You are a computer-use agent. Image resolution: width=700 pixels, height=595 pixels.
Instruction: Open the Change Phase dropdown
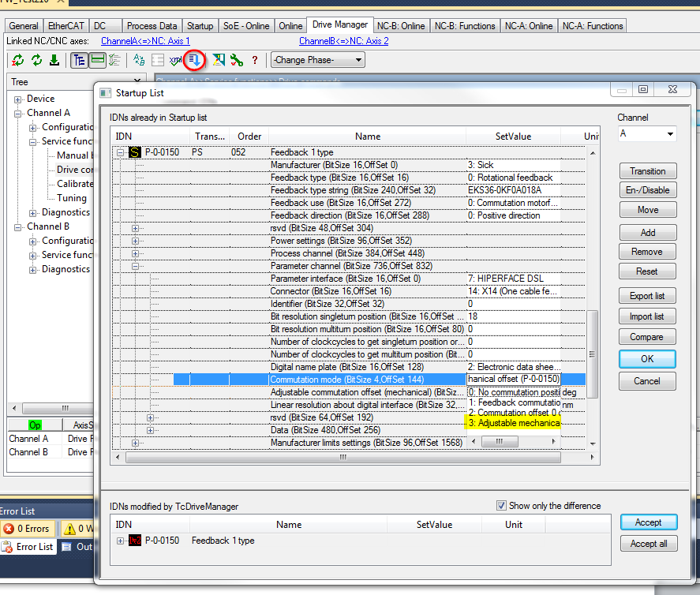click(318, 60)
